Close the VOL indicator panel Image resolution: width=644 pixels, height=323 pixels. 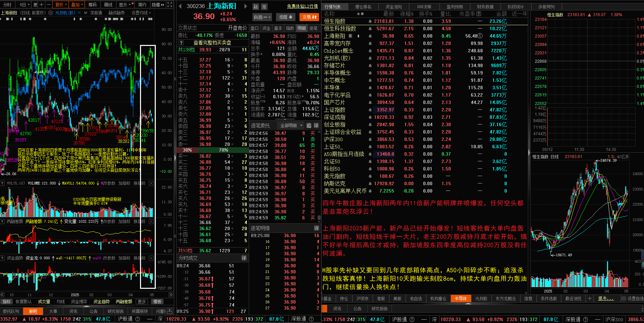[151, 183]
